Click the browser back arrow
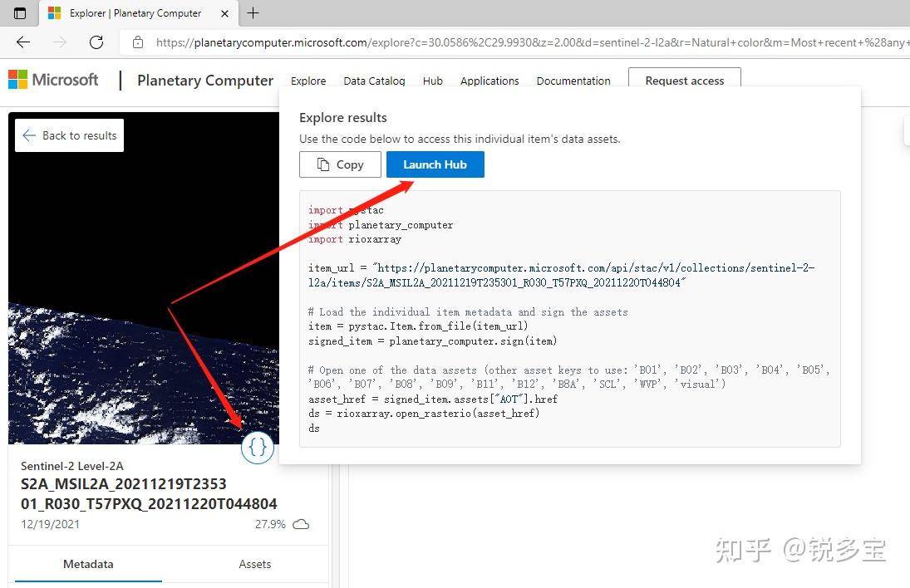The width and height of the screenshot is (910, 588). pyautogui.click(x=23, y=43)
